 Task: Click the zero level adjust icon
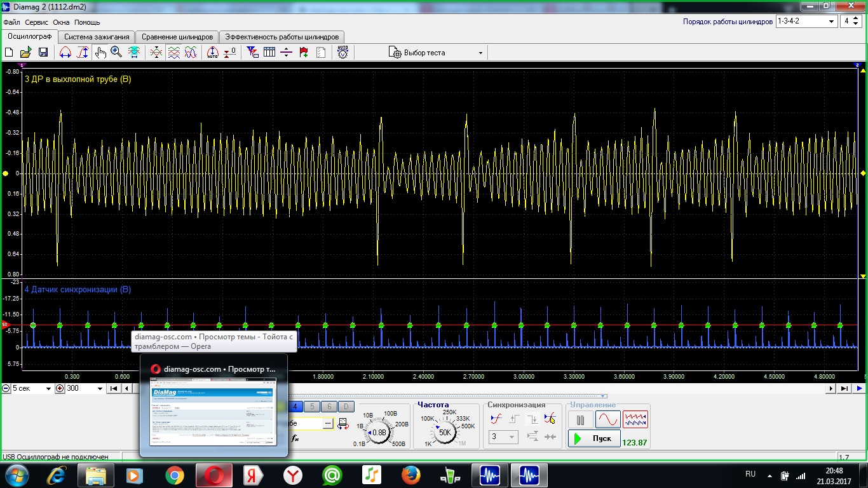230,53
